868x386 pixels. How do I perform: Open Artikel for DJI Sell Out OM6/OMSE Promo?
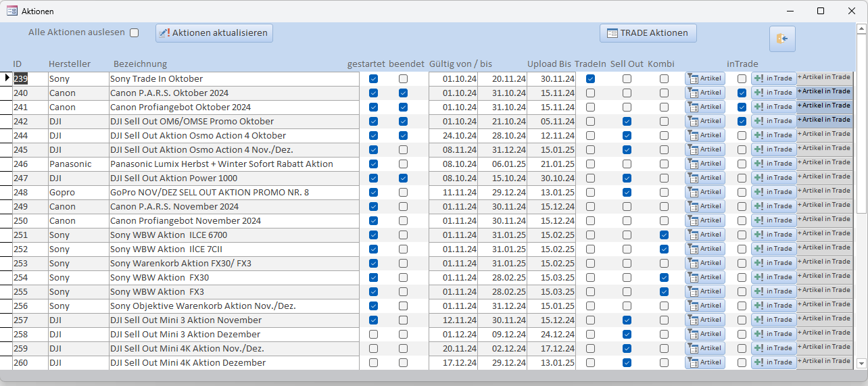click(704, 121)
